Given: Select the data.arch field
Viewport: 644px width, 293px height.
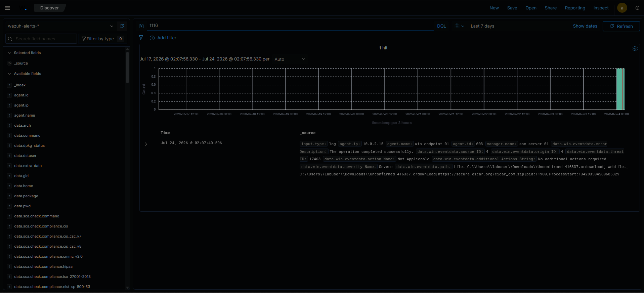Looking at the screenshot, I should point(23,125).
